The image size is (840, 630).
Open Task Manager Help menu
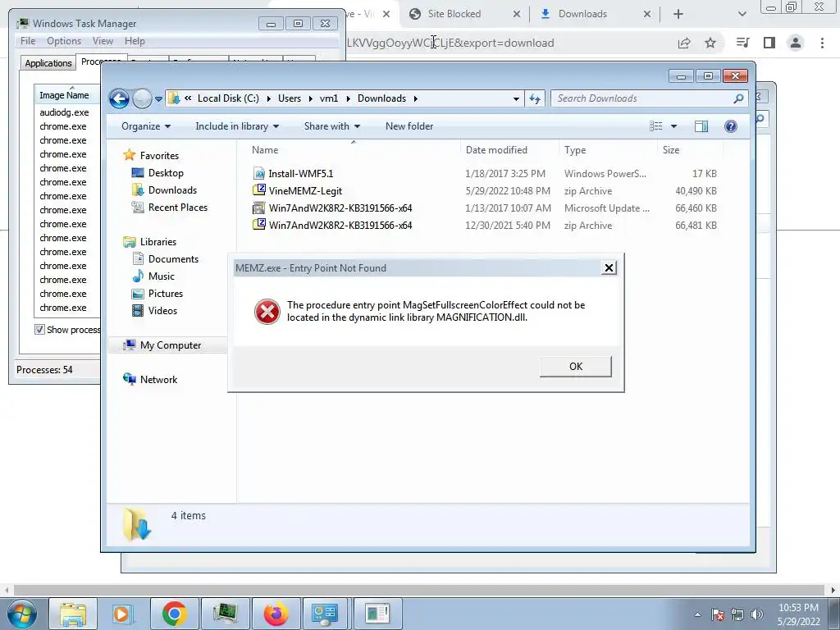[x=135, y=41]
